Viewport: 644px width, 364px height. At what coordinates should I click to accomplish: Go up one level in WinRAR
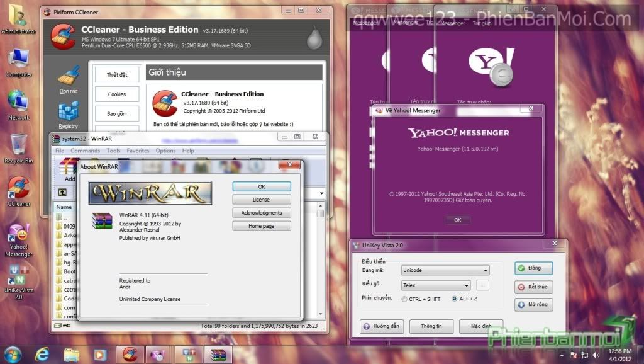click(x=62, y=193)
